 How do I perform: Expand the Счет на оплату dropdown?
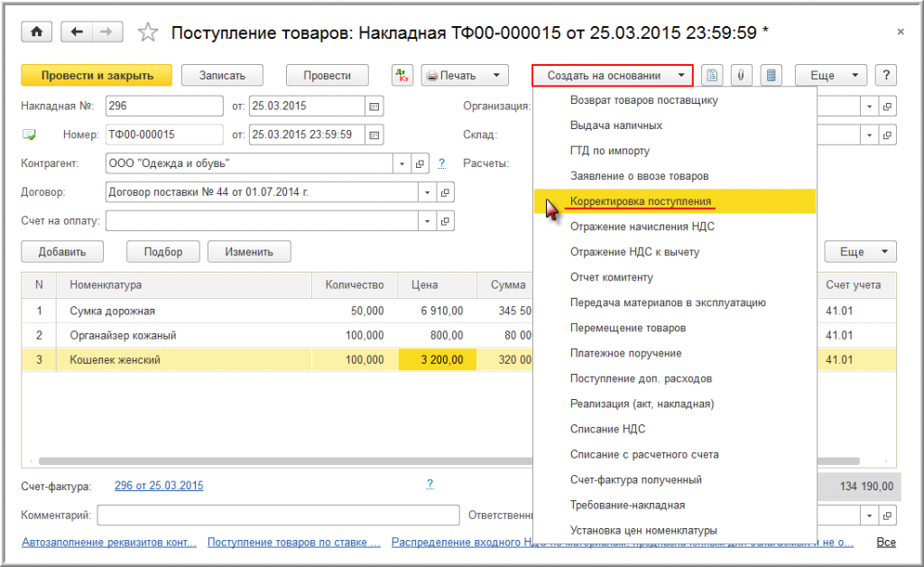tap(427, 221)
